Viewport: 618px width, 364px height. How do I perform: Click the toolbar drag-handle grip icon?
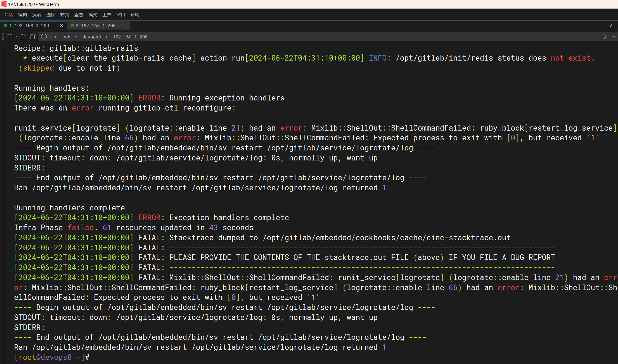pos(3,37)
